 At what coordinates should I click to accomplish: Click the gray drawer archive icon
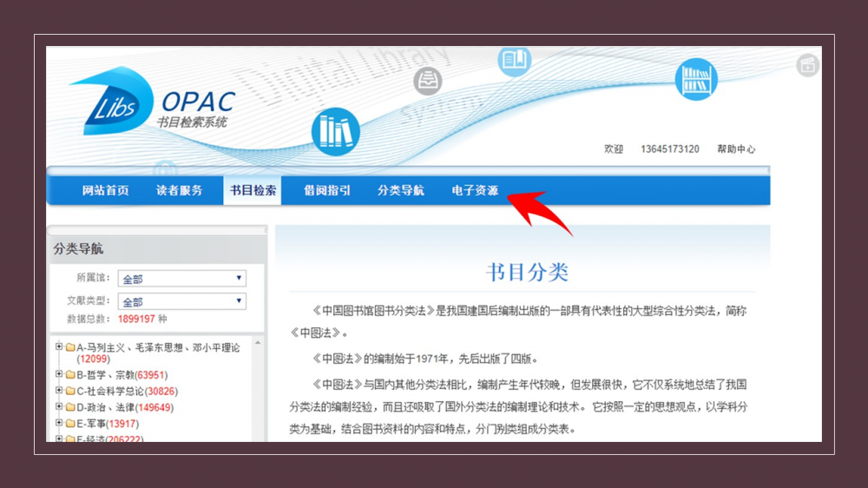click(427, 82)
